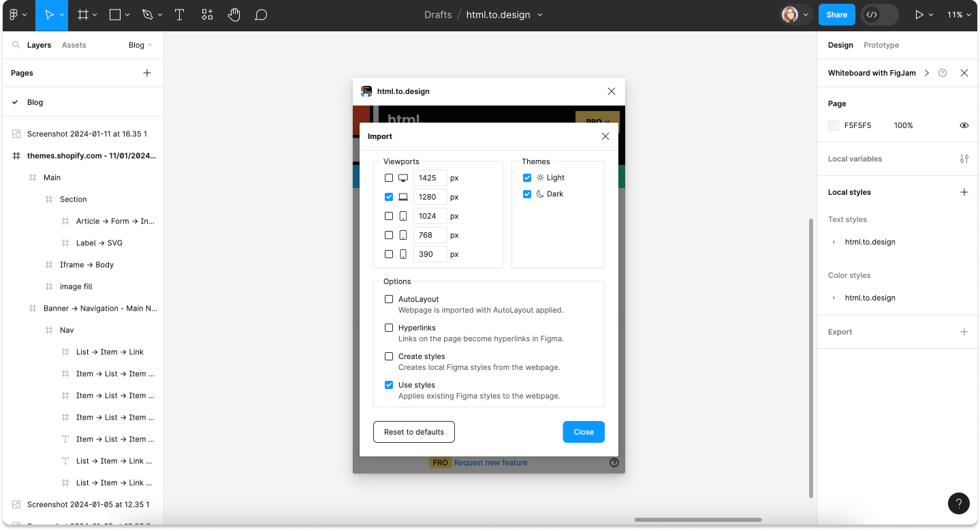Switch to the Assets tab
Screen dimensions: 980x530
tap(74, 45)
